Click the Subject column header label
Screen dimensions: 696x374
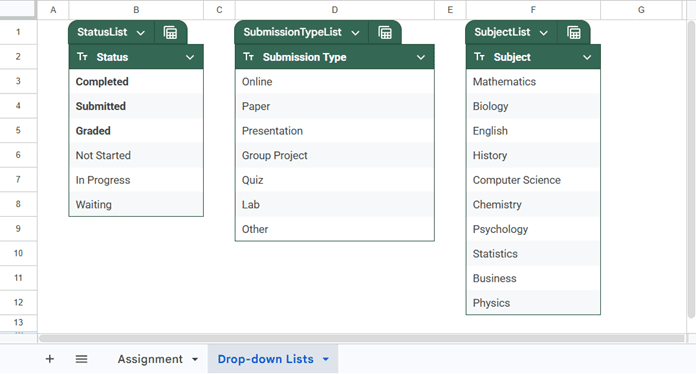[x=512, y=57]
